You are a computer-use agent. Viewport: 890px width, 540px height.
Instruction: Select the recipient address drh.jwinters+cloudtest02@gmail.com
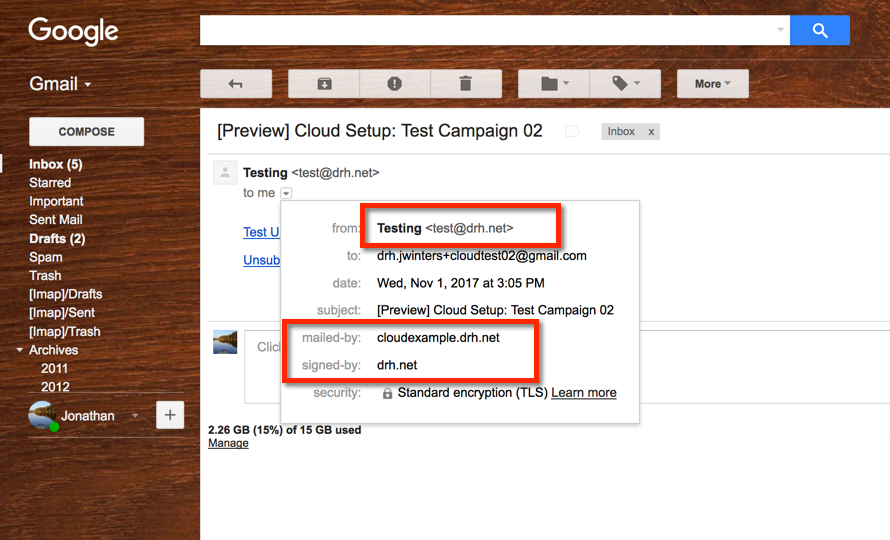click(481, 256)
